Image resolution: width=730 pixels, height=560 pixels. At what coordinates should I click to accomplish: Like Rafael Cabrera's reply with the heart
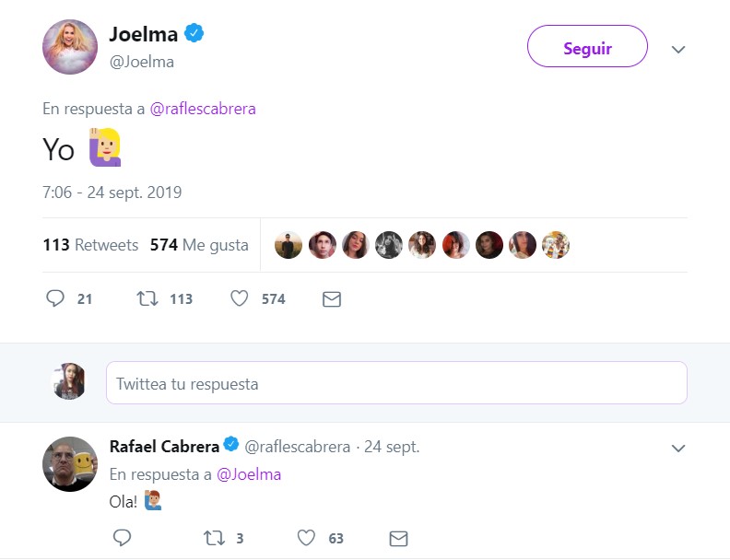(307, 538)
